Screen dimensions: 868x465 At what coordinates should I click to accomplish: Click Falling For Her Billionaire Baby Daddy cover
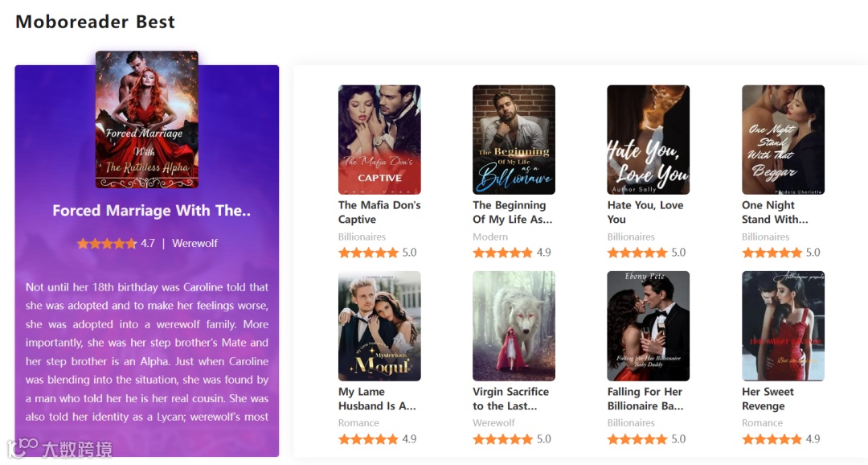(x=649, y=325)
